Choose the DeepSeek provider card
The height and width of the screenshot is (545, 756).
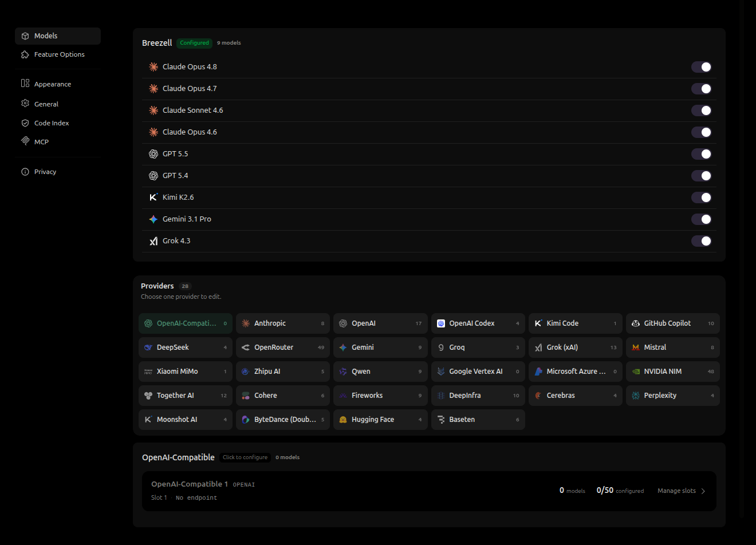[186, 347]
